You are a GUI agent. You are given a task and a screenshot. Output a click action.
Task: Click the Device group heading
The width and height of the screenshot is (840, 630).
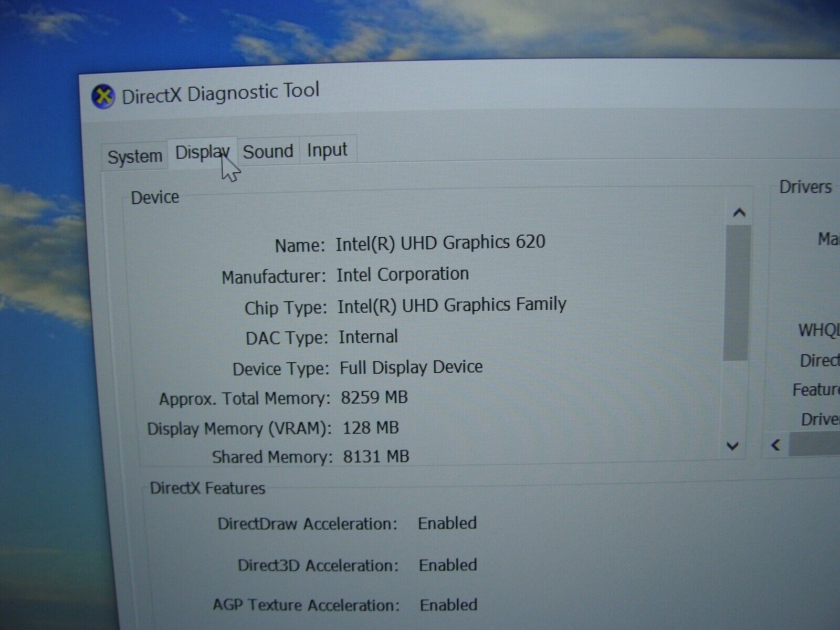[x=155, y=197]
